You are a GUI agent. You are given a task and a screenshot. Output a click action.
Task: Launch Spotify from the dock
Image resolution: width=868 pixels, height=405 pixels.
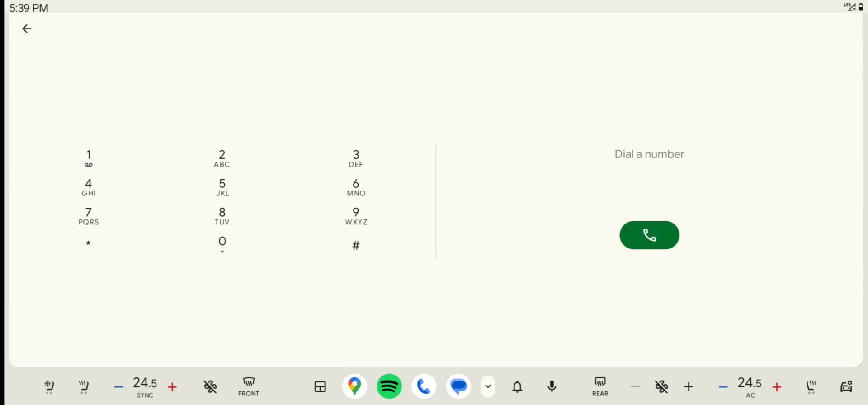click(x=389, y=386)
